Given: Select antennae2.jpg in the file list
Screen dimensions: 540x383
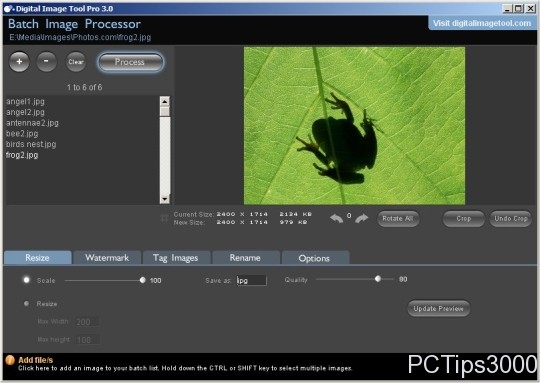Looking at the screenshot, I should [x=32, y=123].
